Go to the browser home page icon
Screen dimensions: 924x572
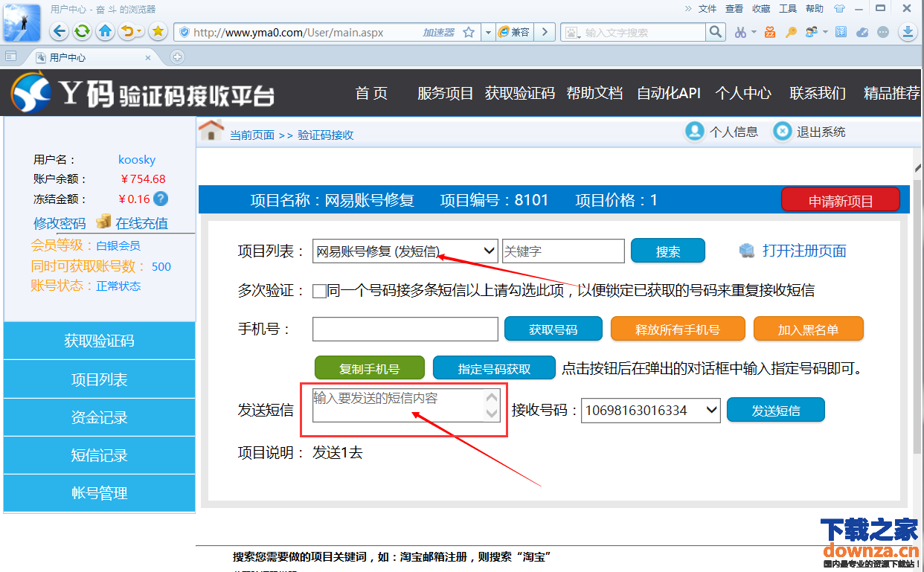click(x=106, y=32)
